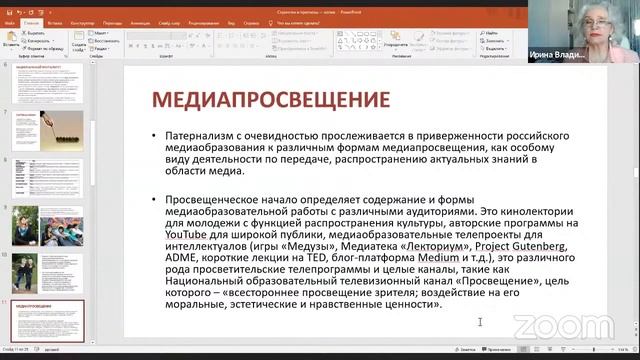Viewport: 640px width, 360px height.
Task: Toggle bold formatting in Font group
Action: pyautogui.click(x=131, y=47)
